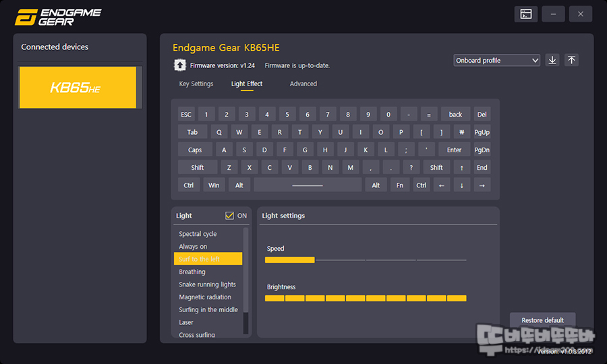607x364 pixels.
Task: Click the right arrow key on layout
Action: [482, 185]
